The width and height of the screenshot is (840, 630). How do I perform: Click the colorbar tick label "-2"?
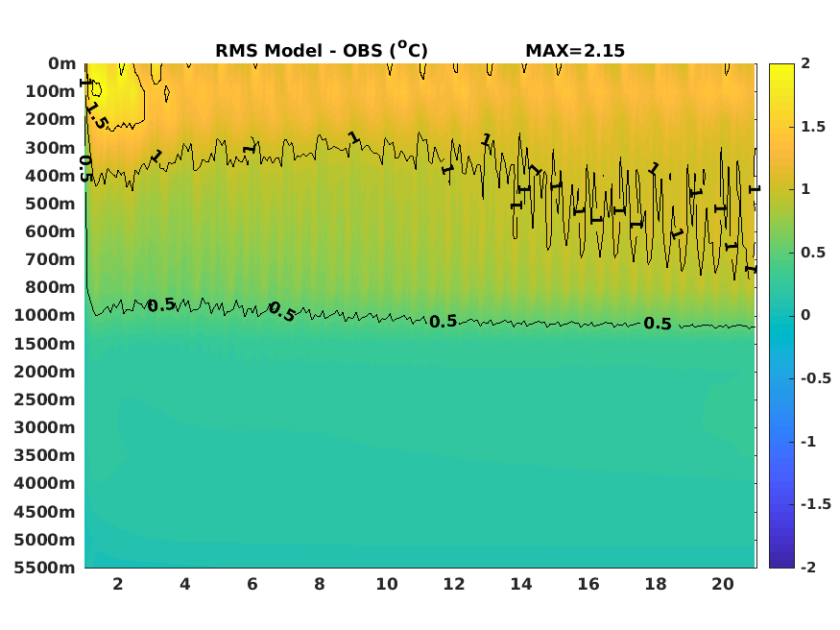click(808, 568)
